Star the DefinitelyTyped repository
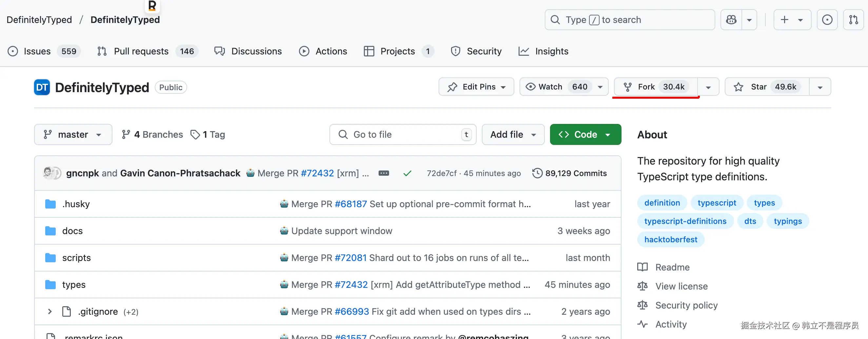The image size is (868, 339). tap(767, 87)
